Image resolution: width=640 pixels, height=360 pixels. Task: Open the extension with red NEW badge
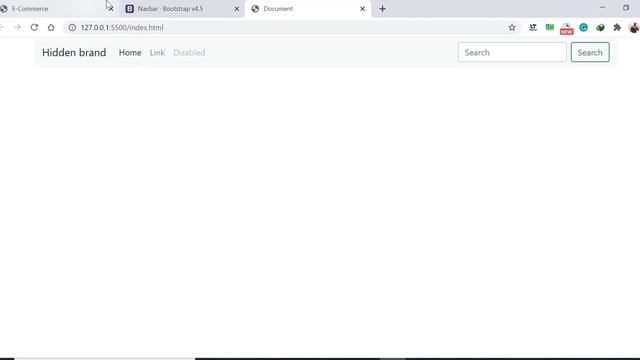(567, 28)
